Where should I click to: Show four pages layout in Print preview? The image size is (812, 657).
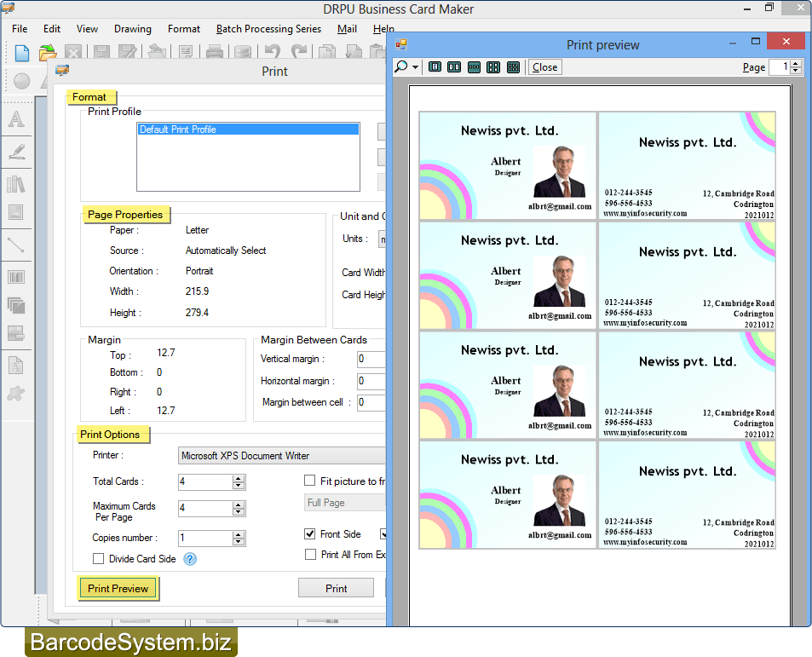(x=493, y=67)
